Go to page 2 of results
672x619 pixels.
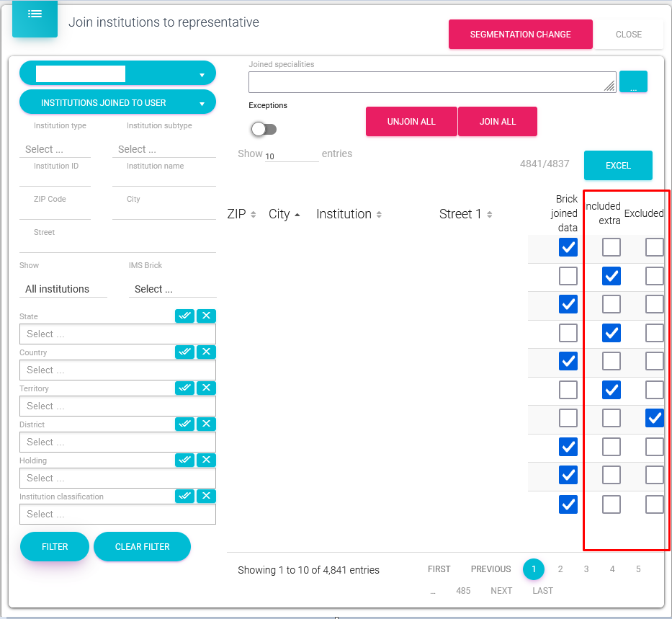560,569
